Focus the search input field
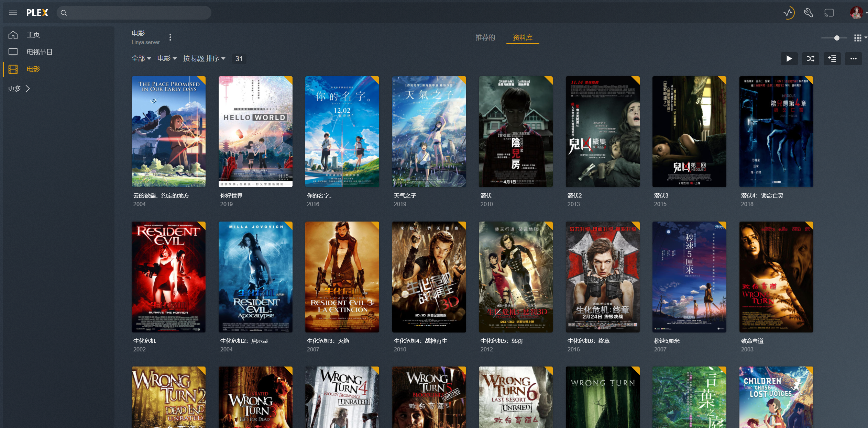 (x=134, y=13)
